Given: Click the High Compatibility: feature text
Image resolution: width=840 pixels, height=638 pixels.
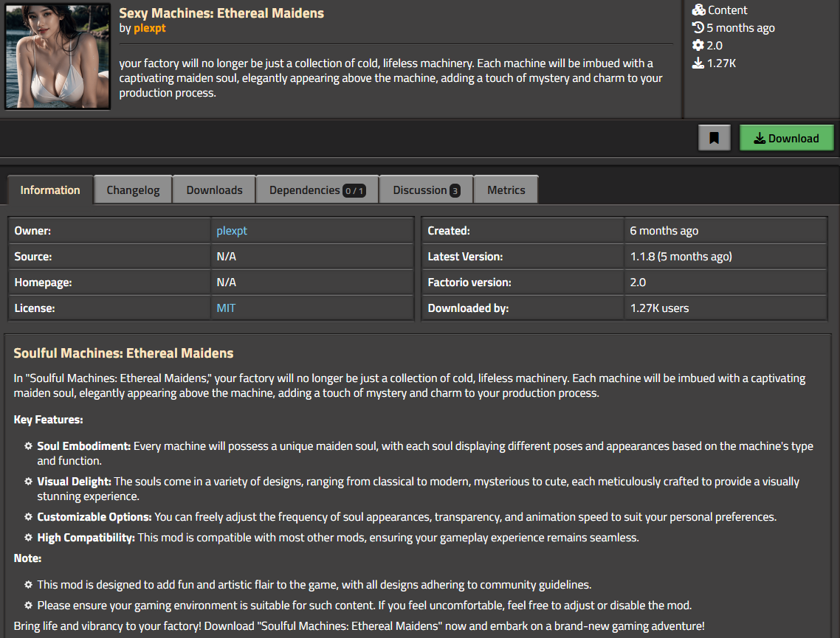Looking at the screenshot, I should [x=86, y=538].
